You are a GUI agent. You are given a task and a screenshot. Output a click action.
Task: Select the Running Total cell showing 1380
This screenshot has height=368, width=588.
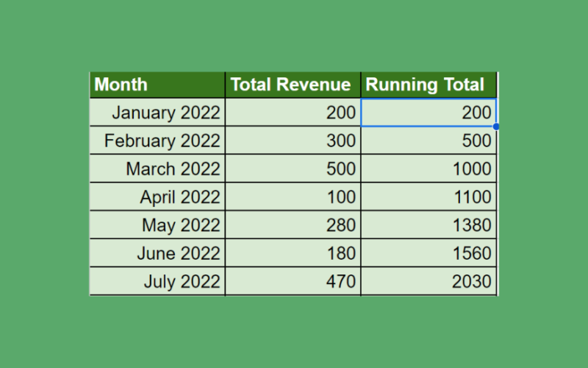pos(429,225)
